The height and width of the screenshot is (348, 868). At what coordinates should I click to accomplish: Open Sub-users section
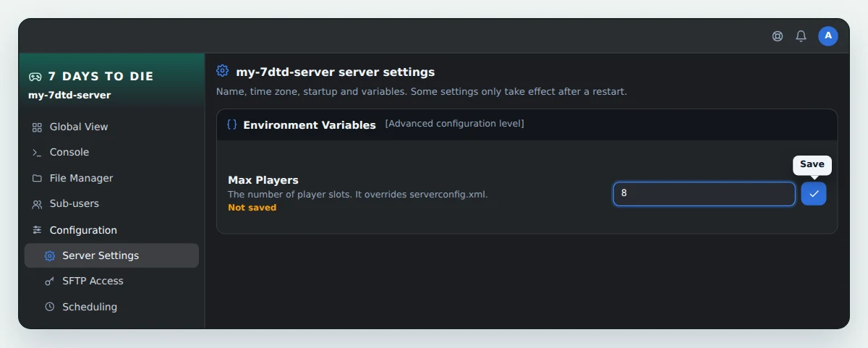click(x=111, y=204)
